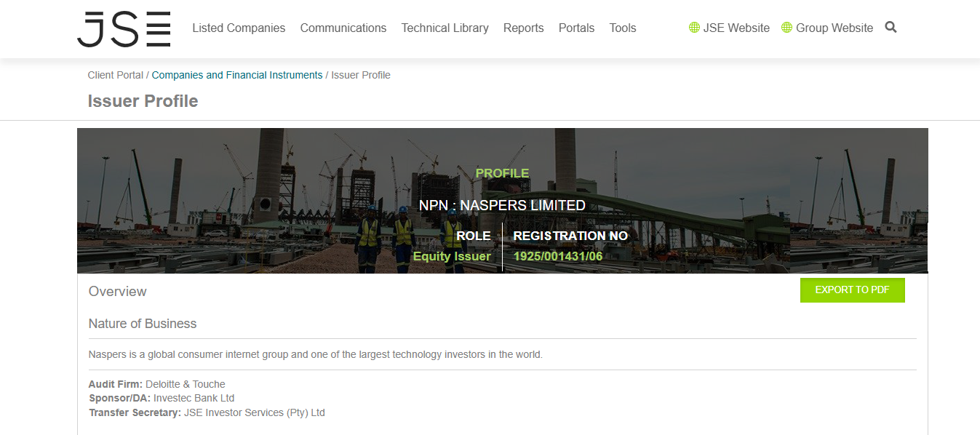The width and height of the screenshot is (980, 435).
Task: Click the Issuer Profile breadcrumb text
Action: [361, 75]
